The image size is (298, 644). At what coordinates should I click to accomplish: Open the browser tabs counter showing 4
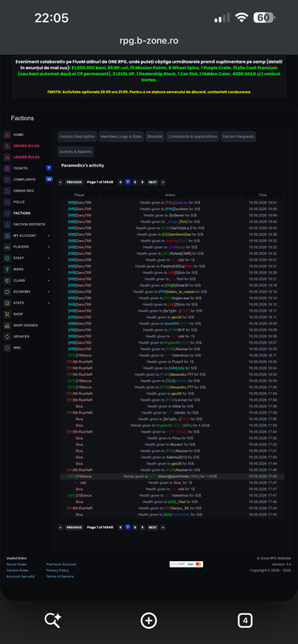[x=245, y=620]
